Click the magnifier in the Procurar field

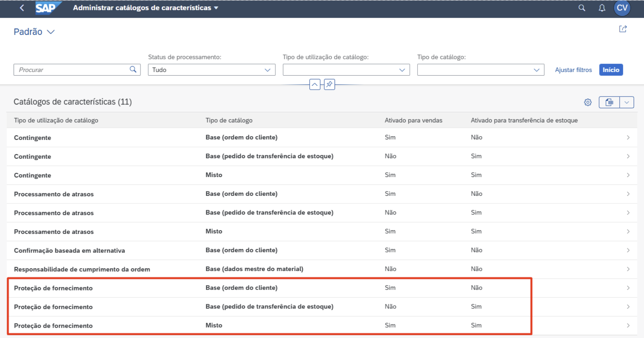click(133, 69)
